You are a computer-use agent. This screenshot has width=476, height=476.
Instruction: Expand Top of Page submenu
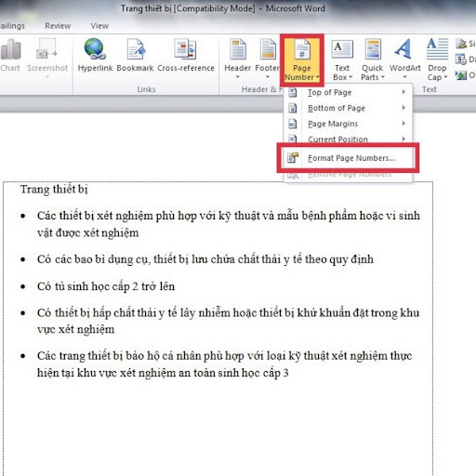pos(348,92)
